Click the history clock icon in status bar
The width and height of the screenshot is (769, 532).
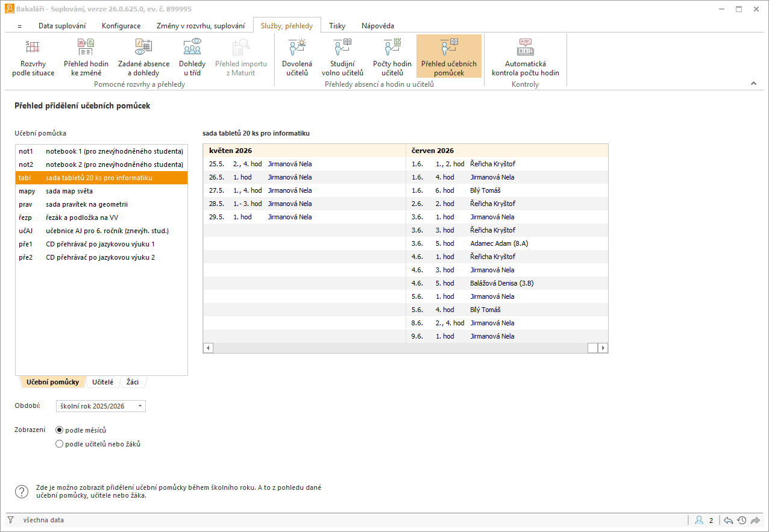[741, 520]
